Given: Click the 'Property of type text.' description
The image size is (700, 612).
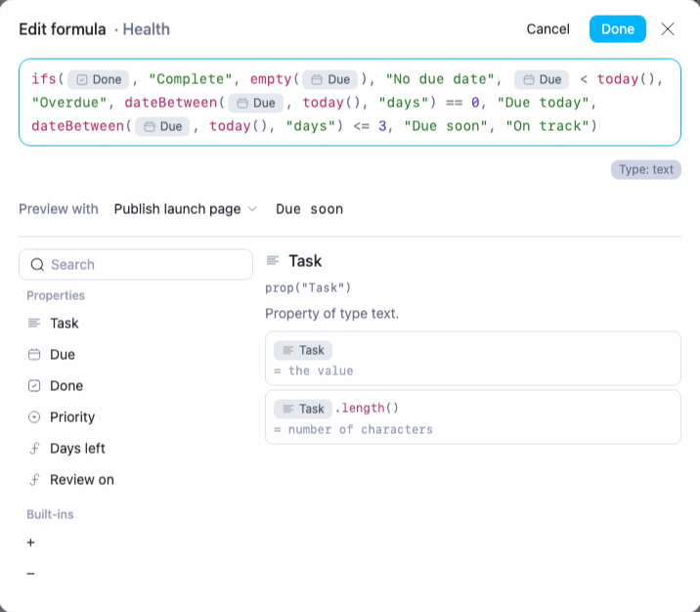Looking at the screenshot, I should (x=331, y=314).
